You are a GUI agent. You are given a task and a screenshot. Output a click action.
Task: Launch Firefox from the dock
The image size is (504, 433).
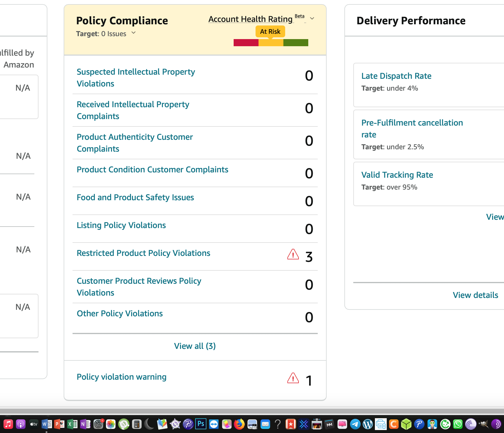(239, 424)
